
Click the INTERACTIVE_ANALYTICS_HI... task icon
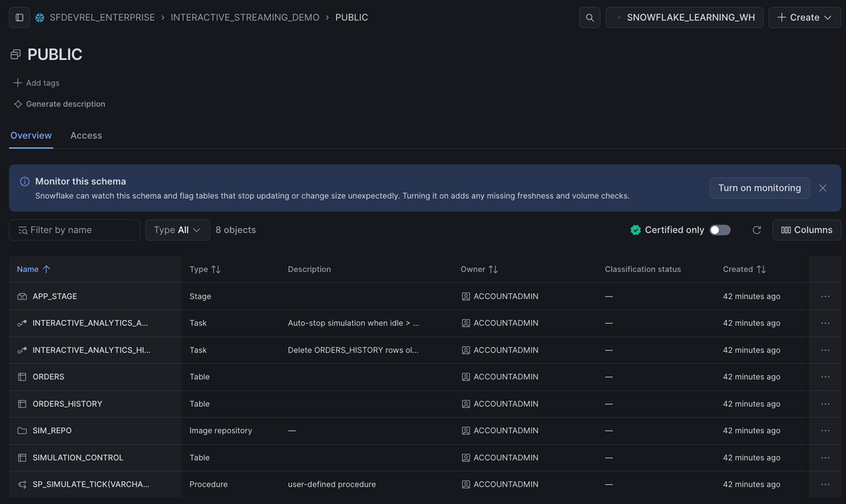tap(22, 350)
